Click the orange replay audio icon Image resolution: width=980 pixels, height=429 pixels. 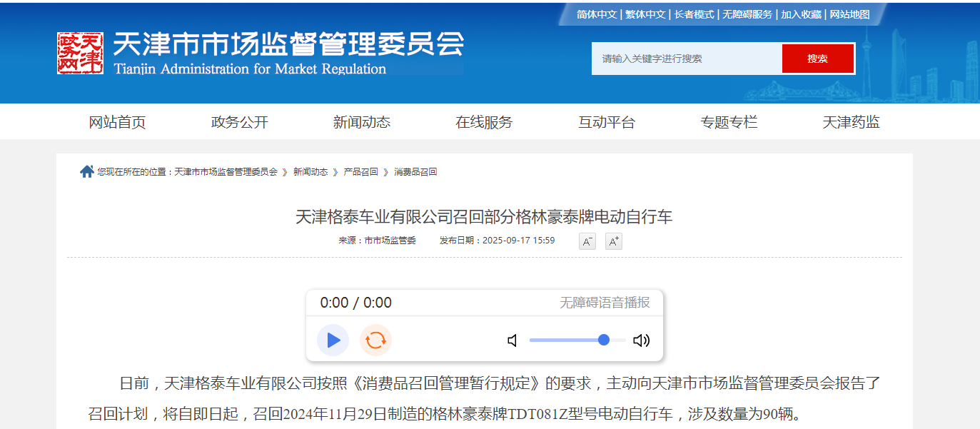pos(375,340)
